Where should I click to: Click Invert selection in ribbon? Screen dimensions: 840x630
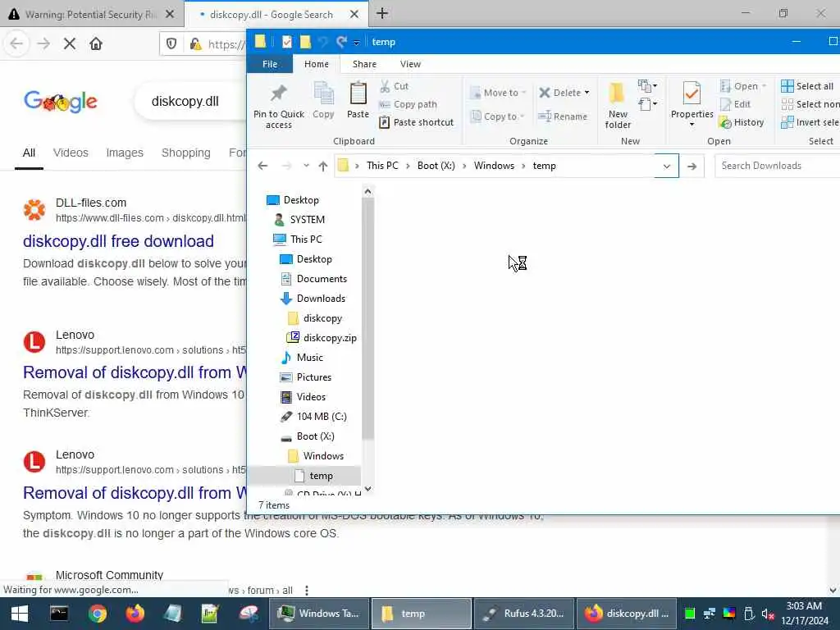810,122
